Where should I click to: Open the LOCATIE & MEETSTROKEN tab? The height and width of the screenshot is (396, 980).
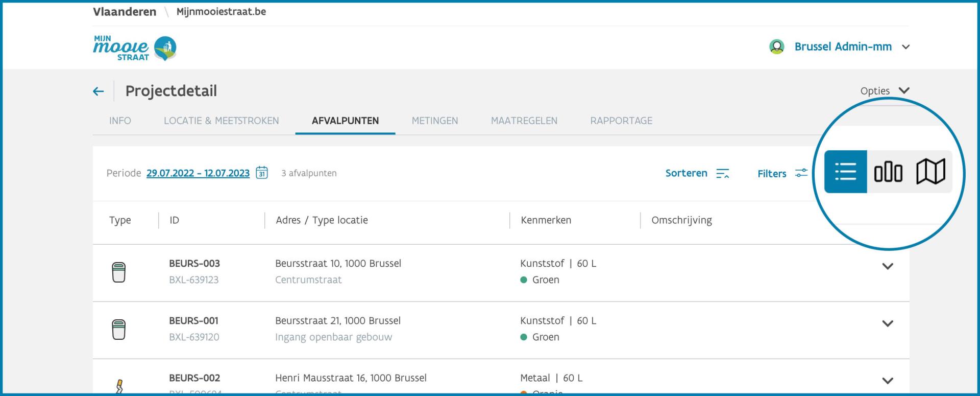pos(222,121)
